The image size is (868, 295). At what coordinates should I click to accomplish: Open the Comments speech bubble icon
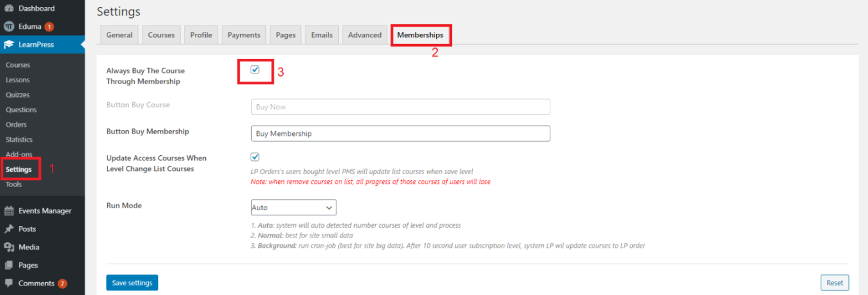tap(9, 283)
